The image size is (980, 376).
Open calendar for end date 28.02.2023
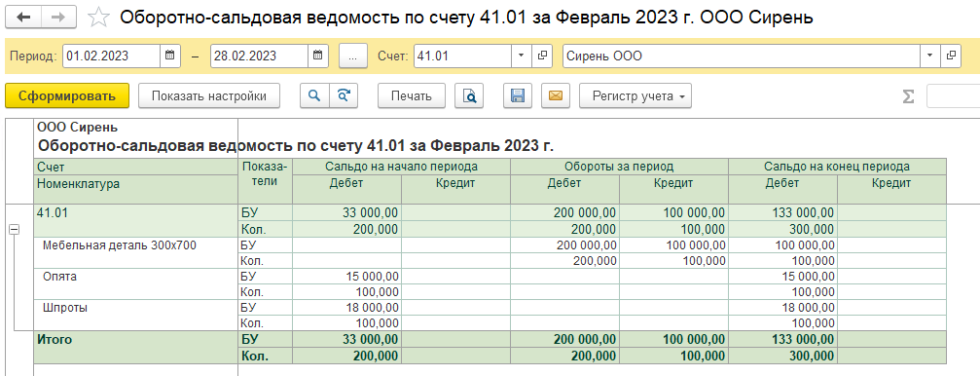318,56
